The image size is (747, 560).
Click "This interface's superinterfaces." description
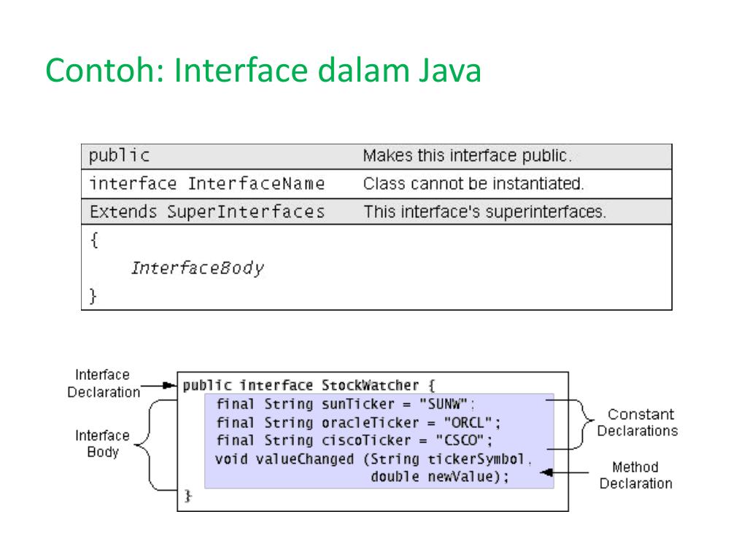click(x=485, y=211)
